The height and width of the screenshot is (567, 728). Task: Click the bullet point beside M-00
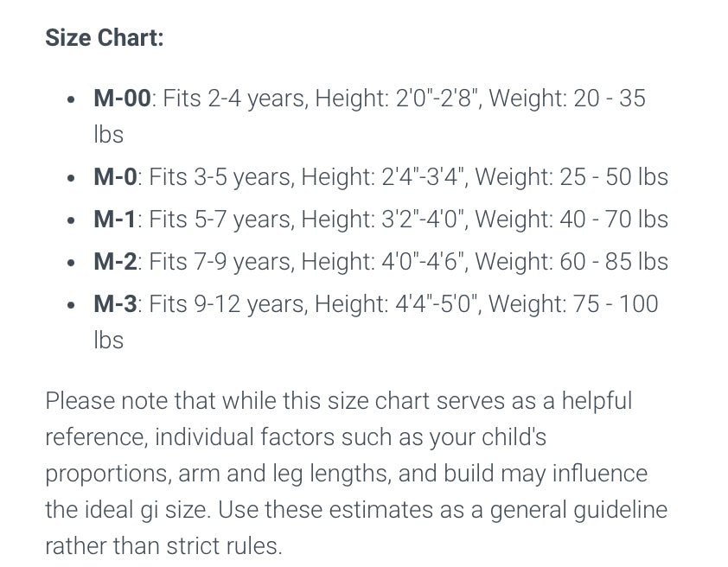pos(71,99)
